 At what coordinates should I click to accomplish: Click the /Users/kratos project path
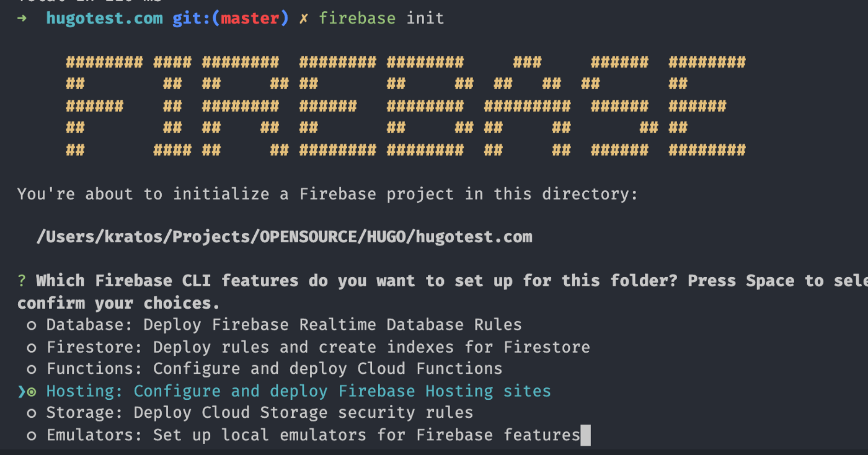[x=284, y=237]
